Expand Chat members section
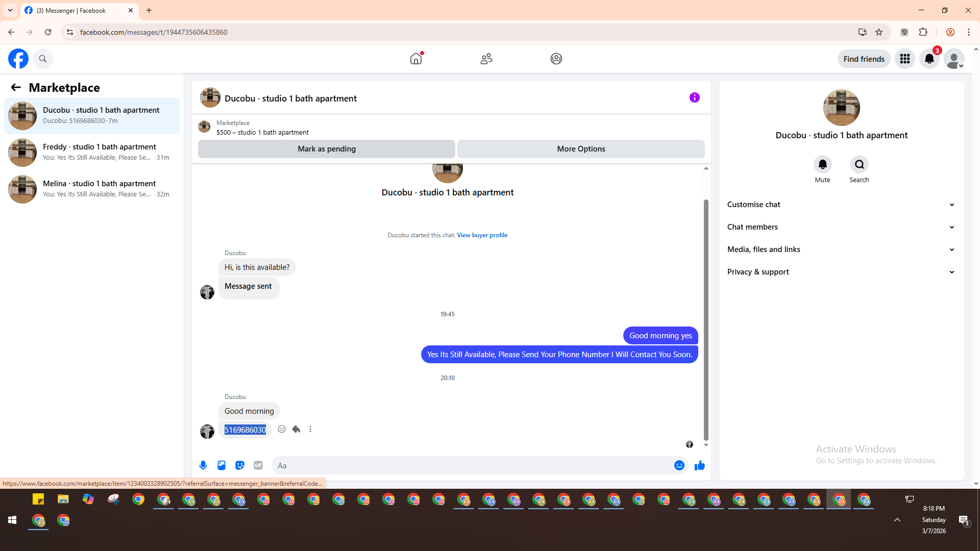Image resolution: width=980 pixels, height=551 pixels. pyautogui.click(x=842, y=227)
